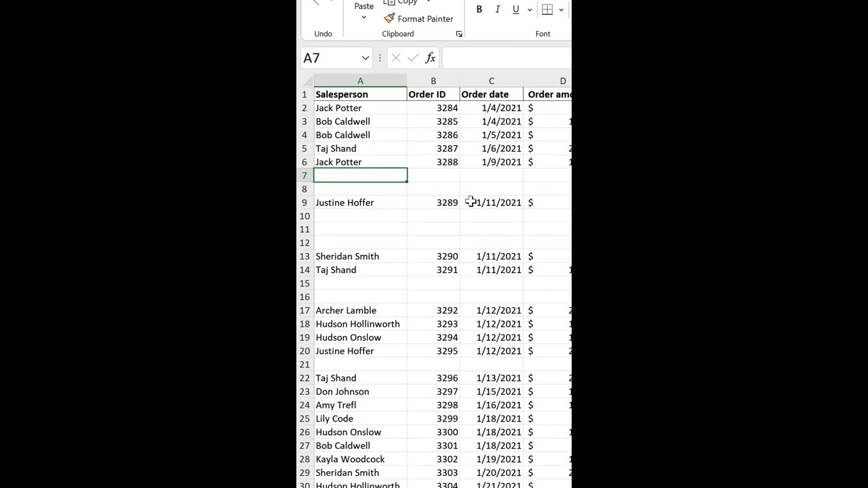Click the Paste button
Screen dimensions: 868x488
point(363,6)
